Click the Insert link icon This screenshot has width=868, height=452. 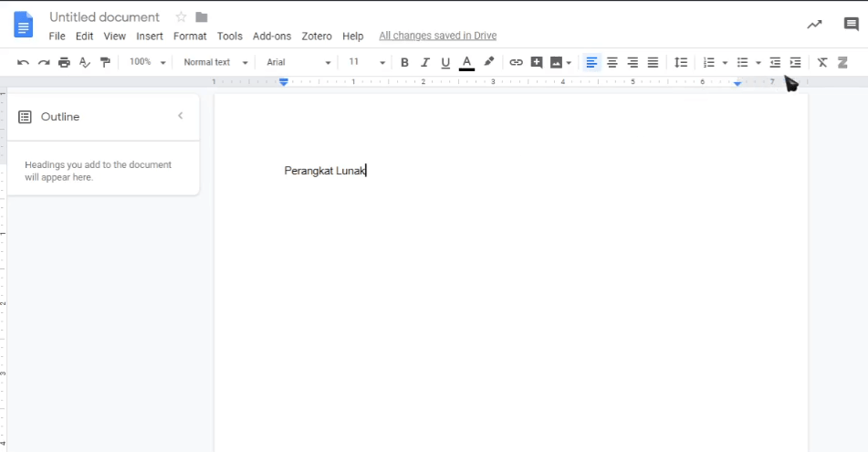[516, 62]
